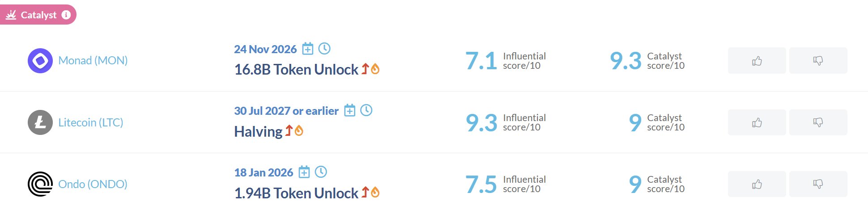Downvote the Monad token unlock event

coord(818,61)
